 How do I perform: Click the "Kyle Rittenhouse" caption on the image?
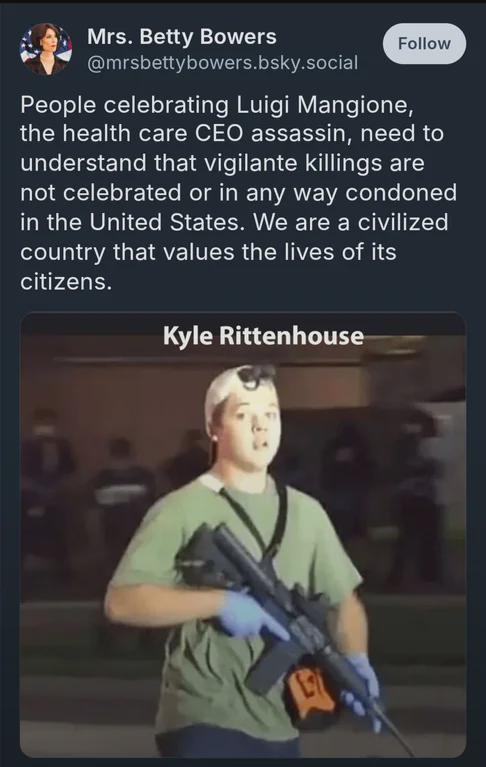(263, 336)
